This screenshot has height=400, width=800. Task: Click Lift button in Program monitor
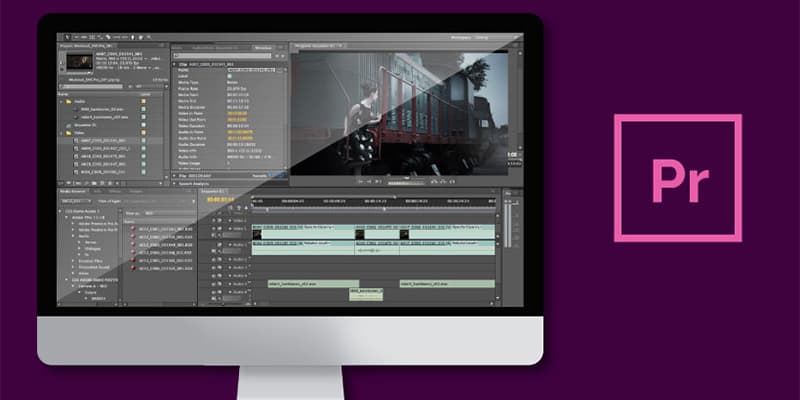(x=435, y=181)
